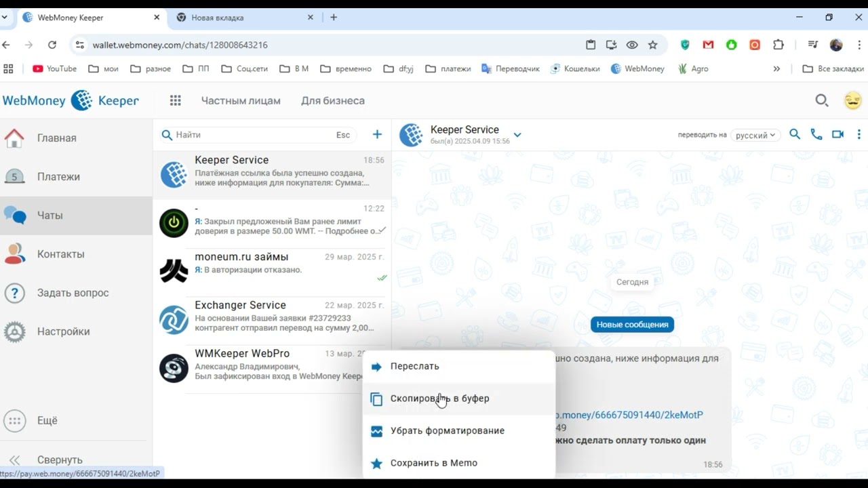Screen dimensions: 868x488
Task: Open the Keeper Service chat row
Action: 272,174
